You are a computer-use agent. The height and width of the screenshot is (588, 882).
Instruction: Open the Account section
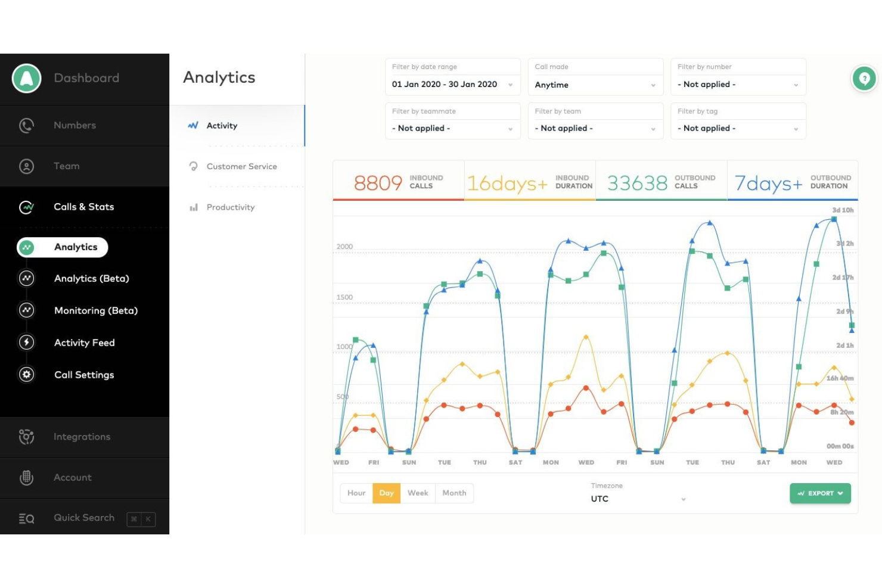[73, 477]
